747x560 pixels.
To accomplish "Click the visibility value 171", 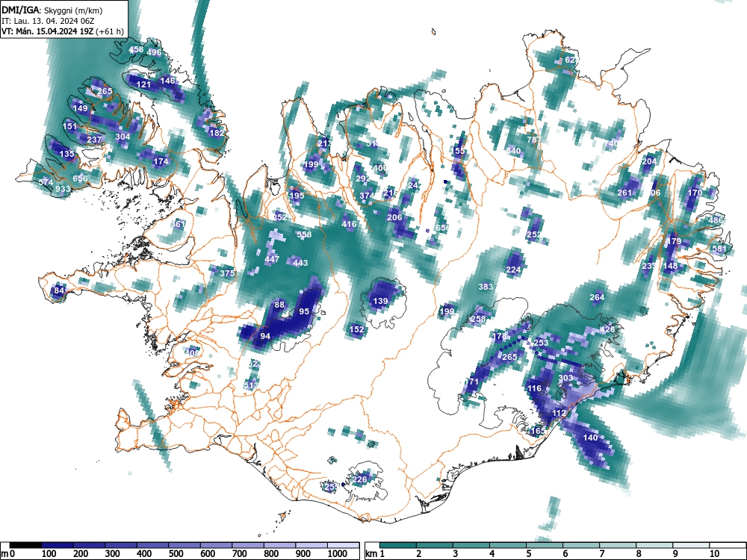I will (471, 382).
